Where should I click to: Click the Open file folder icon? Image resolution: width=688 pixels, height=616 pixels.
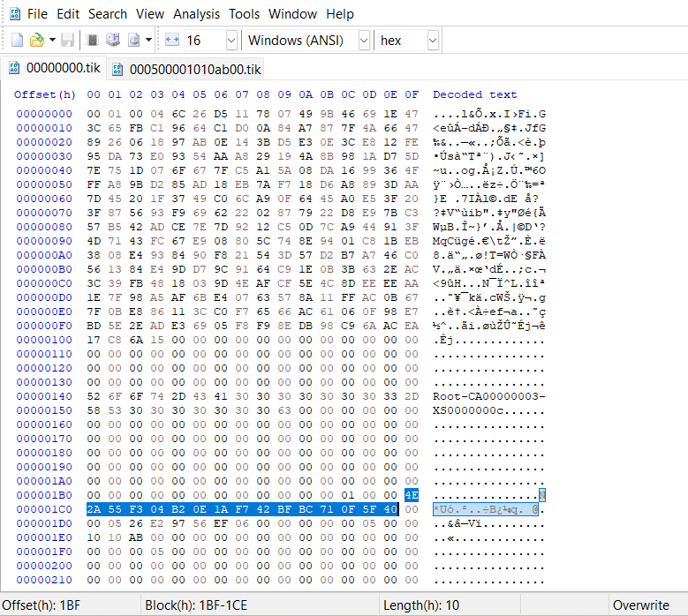pyautogui.click(x=37, y=41)
